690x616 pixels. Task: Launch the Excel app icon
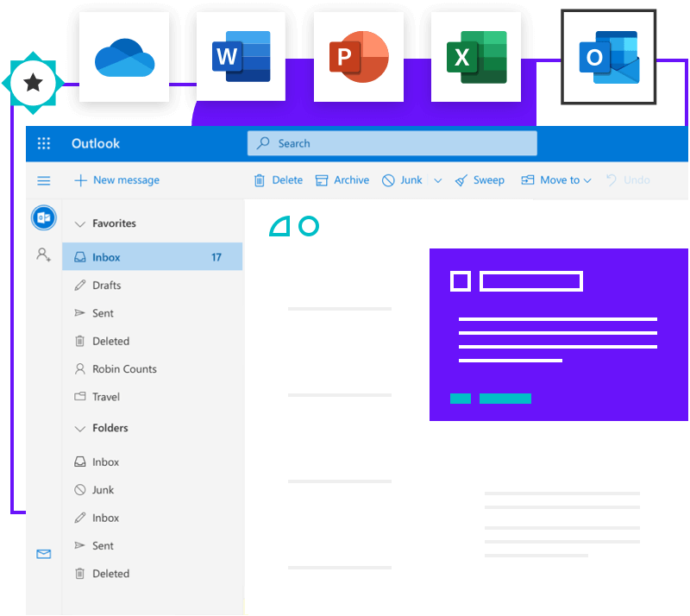pyautogui.click(x=476, y=58)
